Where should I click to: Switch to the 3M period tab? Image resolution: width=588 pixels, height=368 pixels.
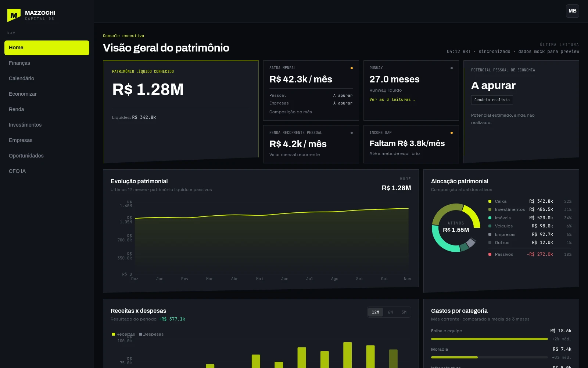(404, 312)
